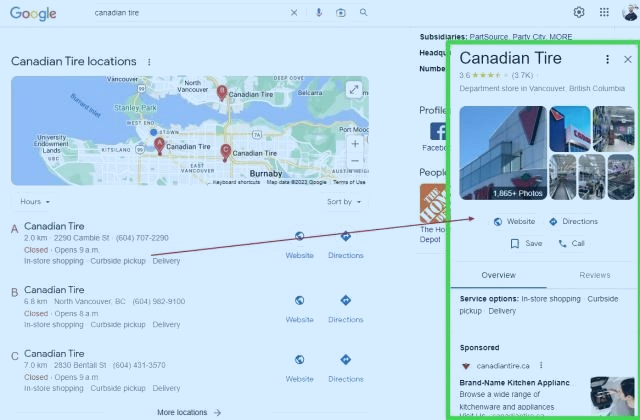The width and height of the screenshot is (640, 420).
Task: Open Website icon for North Vancouver location
Action: pos(299,300)
